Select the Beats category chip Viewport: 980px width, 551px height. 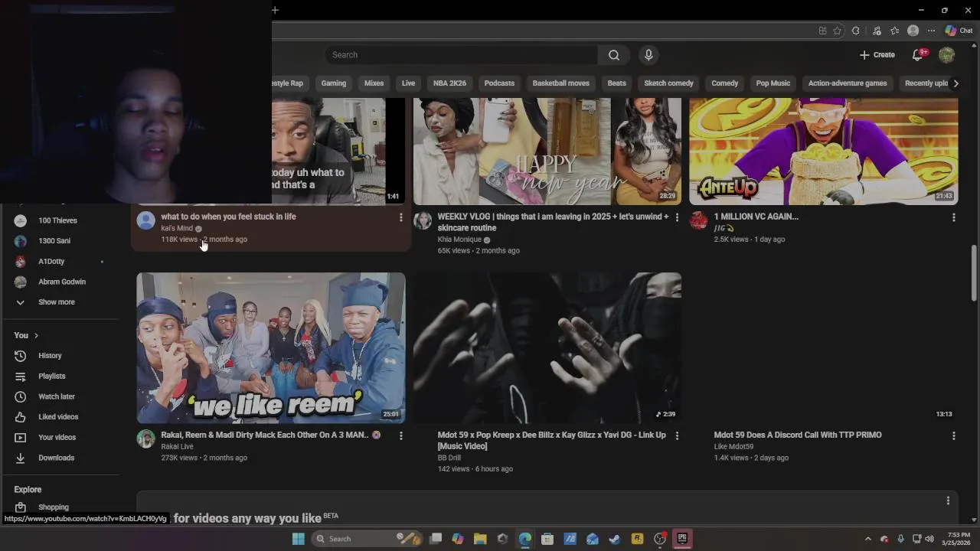click(616, 83)
